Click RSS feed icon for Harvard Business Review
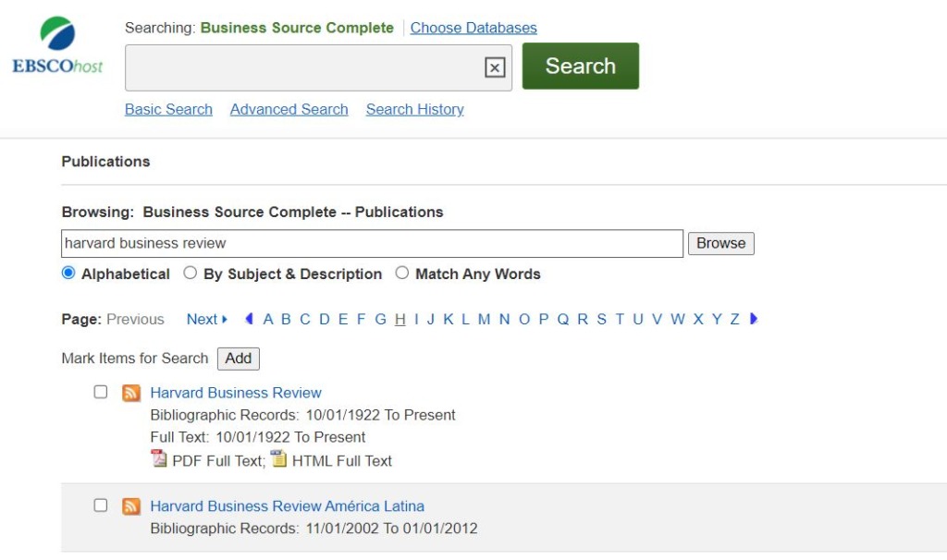Image resolution: width=947 pixels, height=560 pixels. click(131, 393)
